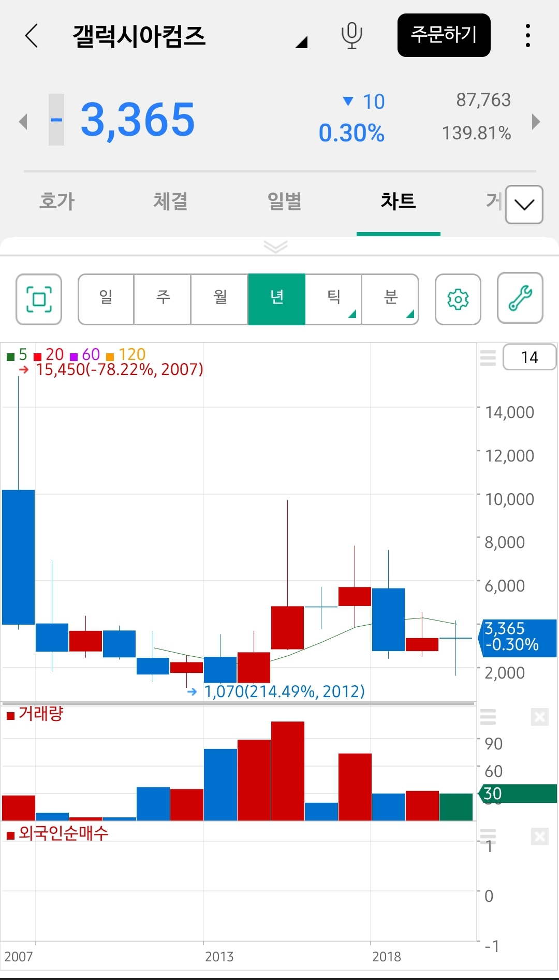Open the 틱 tick period dropdown
Screen dimensions: 559x980
(333, 299)
